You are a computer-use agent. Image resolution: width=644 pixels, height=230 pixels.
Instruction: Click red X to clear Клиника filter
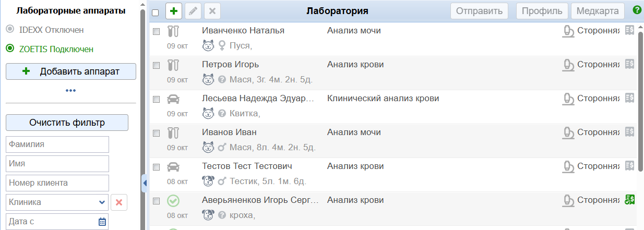(x=118, y=202)
